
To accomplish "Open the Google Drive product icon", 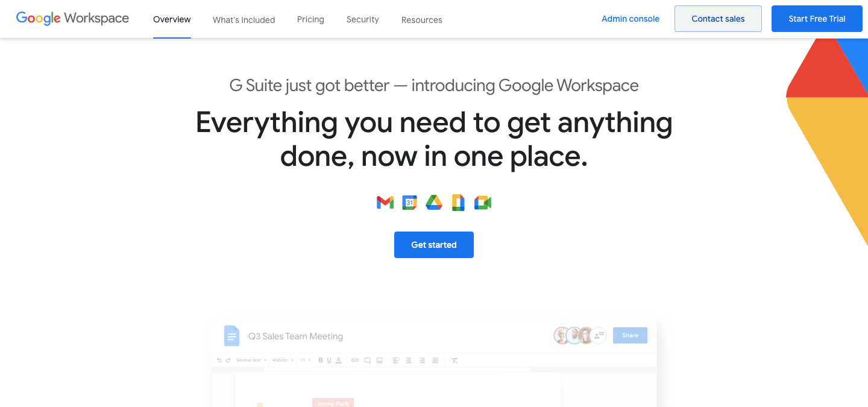I will coord(434,203).
